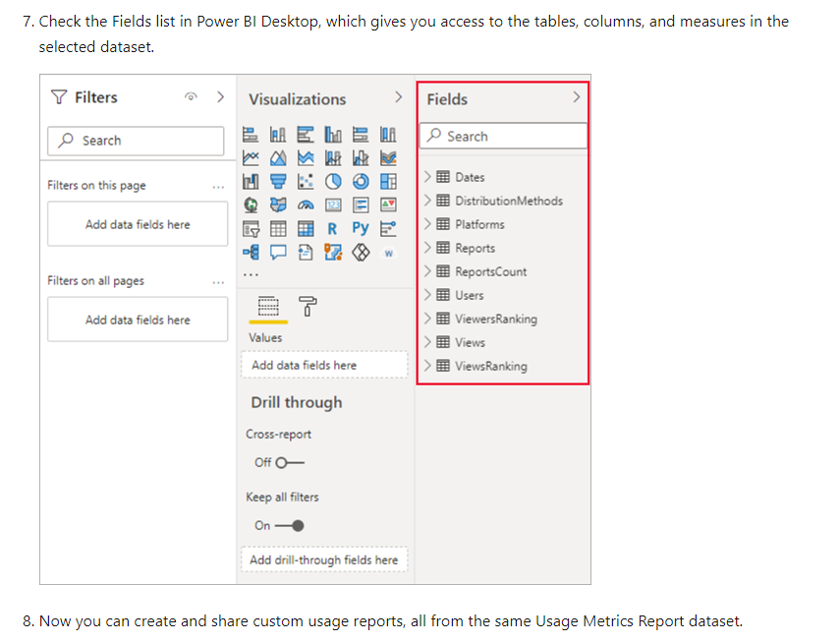The image size is (840, 643).
Task: Expand the DistributionMethods table chevron
Action: tap(427, 200)
